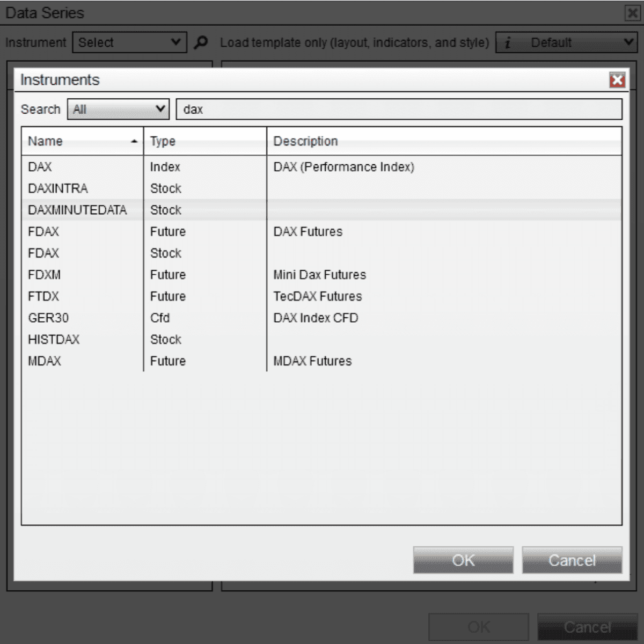Image resolution: width=644 pixels, height=644 pixels.
Task: Click the DAX (Performance Index) description
Action: [x=343, y=167]
